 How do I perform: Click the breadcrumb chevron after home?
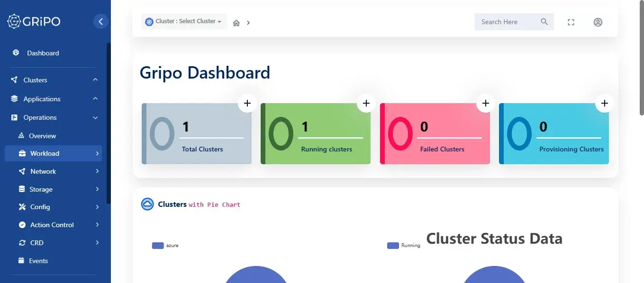(x=248, y=23)
